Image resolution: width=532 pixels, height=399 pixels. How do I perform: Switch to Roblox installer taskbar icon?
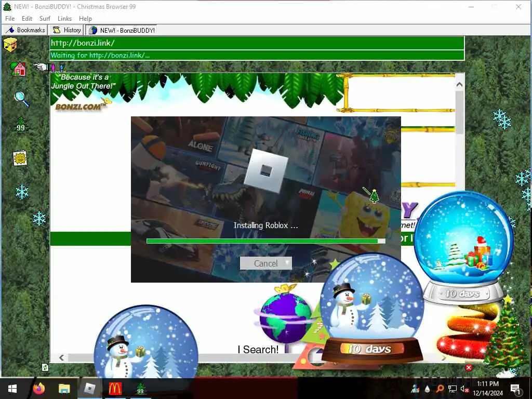89,389
